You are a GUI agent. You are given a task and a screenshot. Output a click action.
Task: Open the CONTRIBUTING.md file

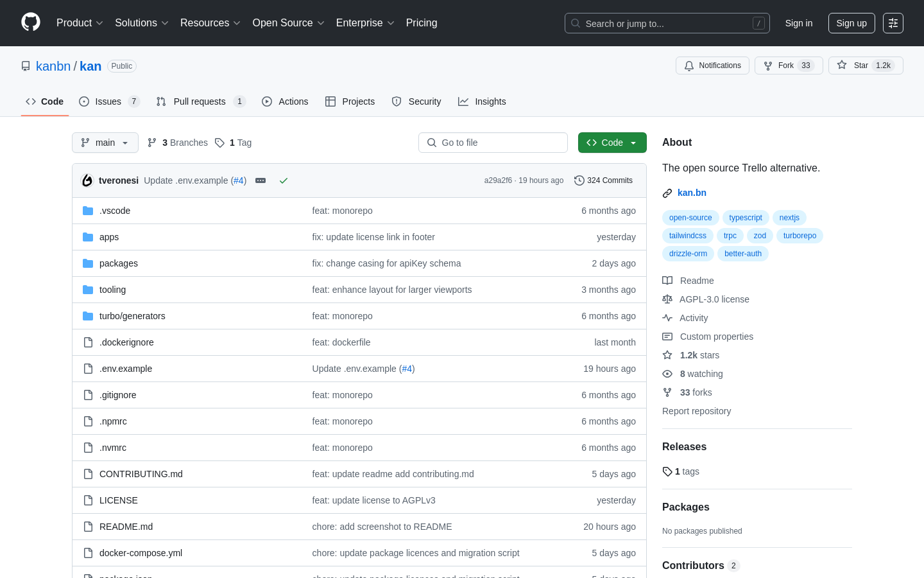(141, 474)
